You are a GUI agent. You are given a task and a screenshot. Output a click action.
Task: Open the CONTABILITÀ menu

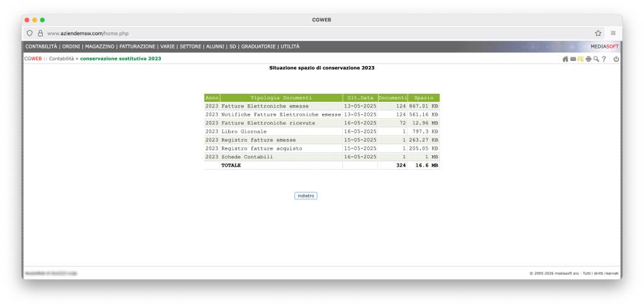pos(42,47)
